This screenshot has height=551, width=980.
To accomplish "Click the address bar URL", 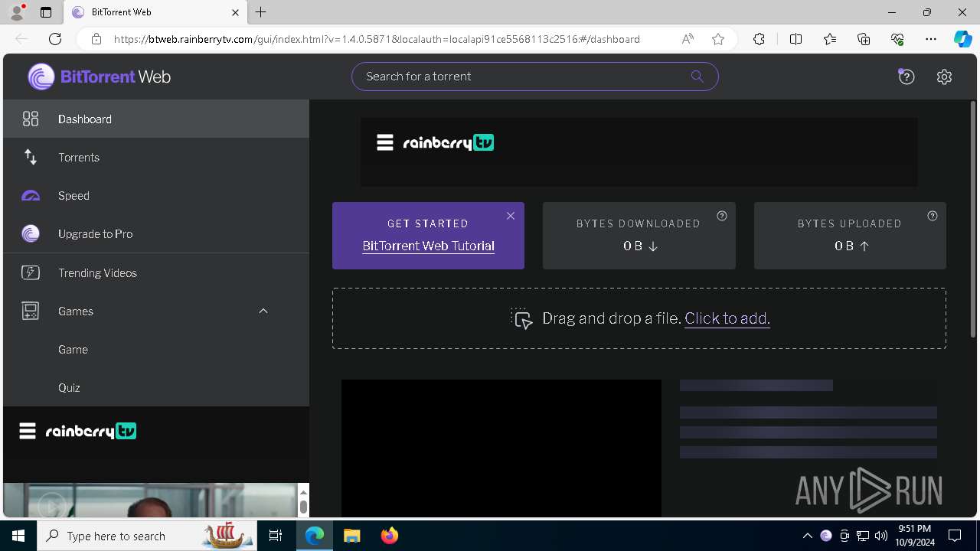I will pyautogui.click(x=377, y=39).
